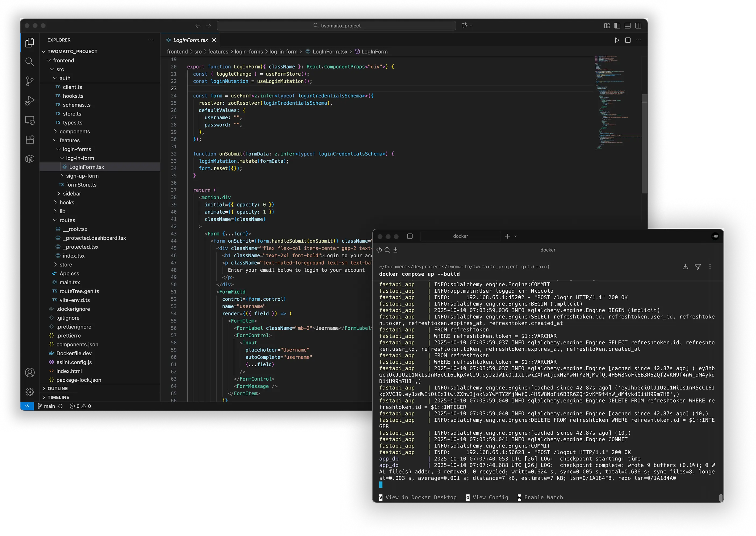
Task: Open the Explorer view in activity bar
Action: [30, 42]
